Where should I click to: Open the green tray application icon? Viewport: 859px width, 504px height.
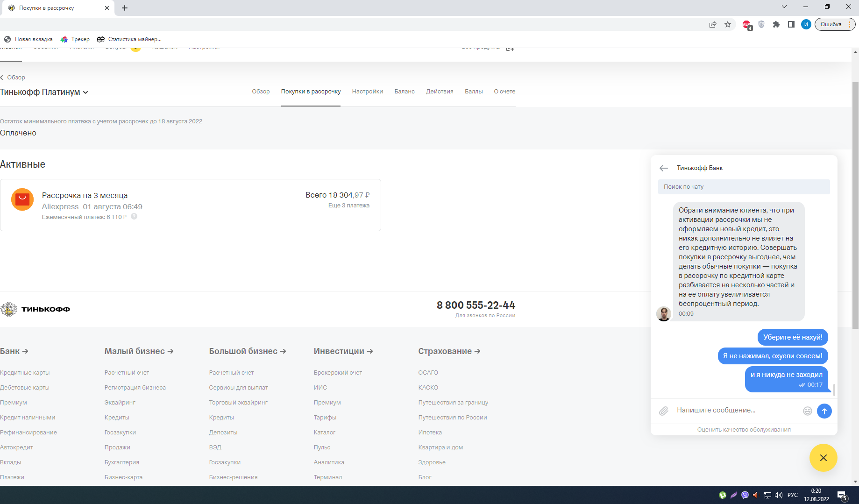point(723,495)
